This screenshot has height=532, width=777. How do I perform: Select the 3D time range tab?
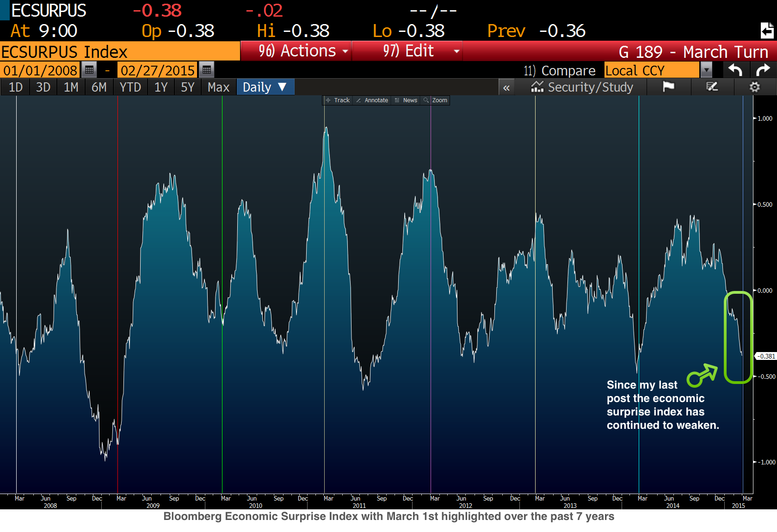tap(43, 87)
